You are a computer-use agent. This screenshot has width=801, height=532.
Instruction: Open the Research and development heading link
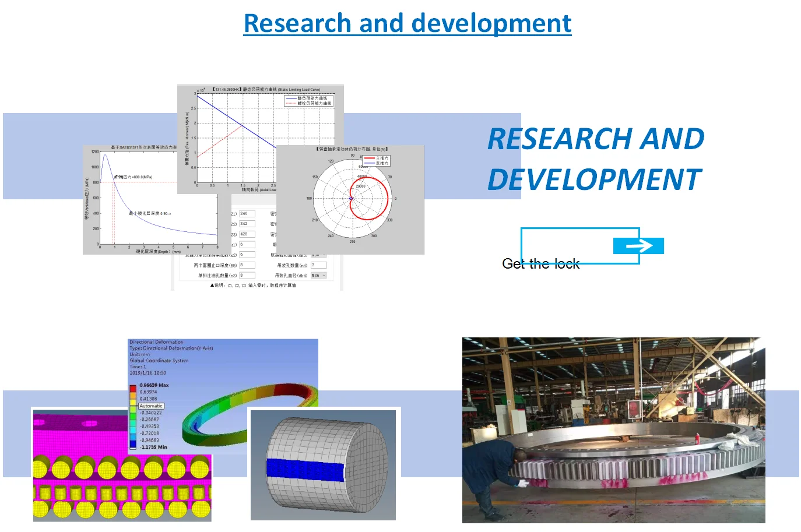click(407, 23)
